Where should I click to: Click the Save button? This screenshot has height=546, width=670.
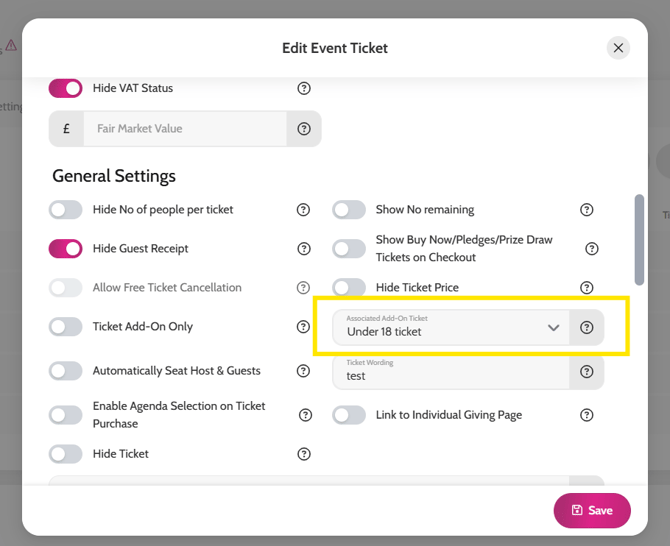click(592, 510)
